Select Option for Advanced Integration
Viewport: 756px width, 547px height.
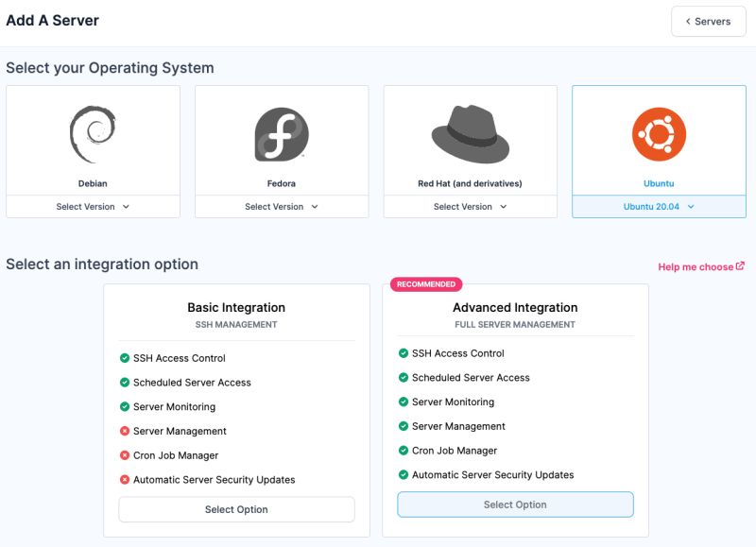pyautogui.click(x=515, y=504)
